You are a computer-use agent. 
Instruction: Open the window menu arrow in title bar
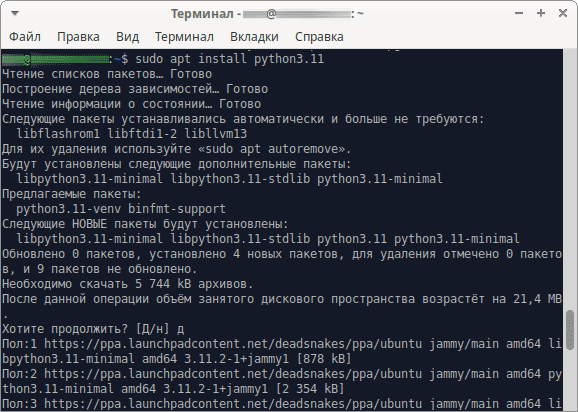tap(15, 14)
